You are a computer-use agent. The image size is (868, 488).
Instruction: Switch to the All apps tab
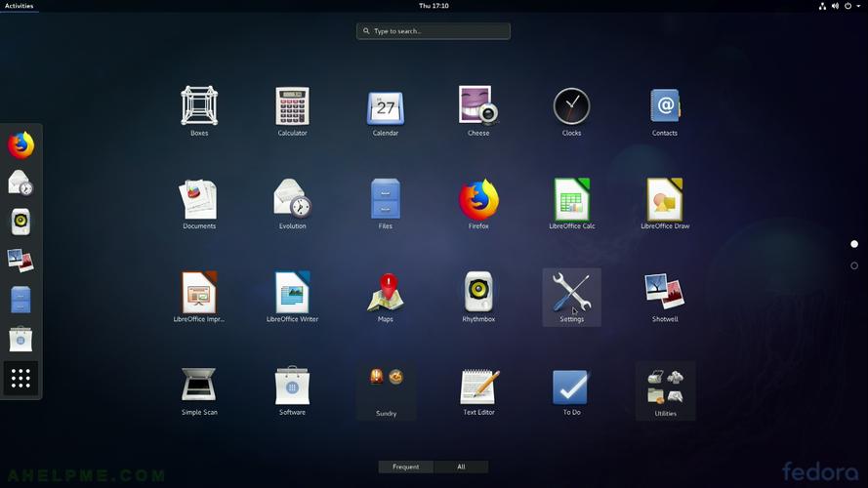point(461,467)
